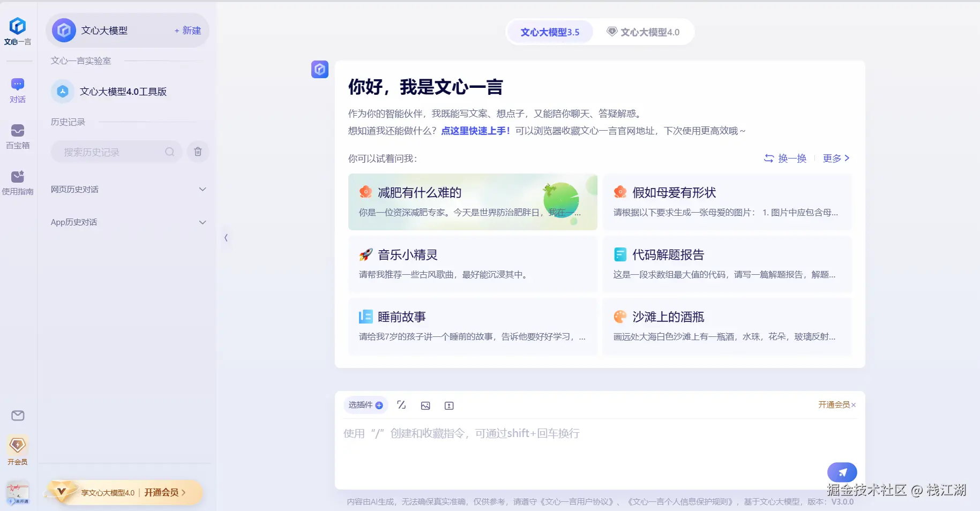980x511 pixels.
Task: Click the file upload icon
Action: coord(449,405)
